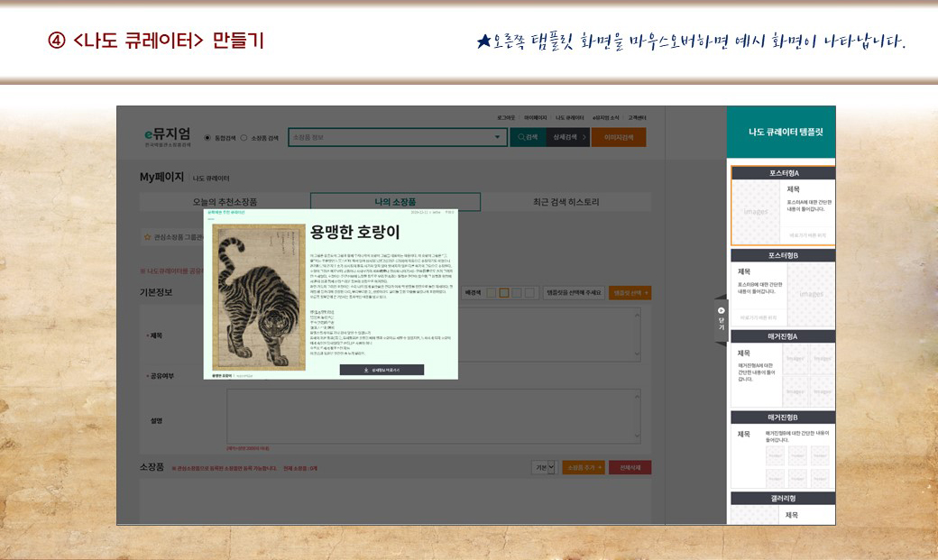Open 상세검색 advanced search
This screenshot has width=938, height=560.
pos(568,137)
